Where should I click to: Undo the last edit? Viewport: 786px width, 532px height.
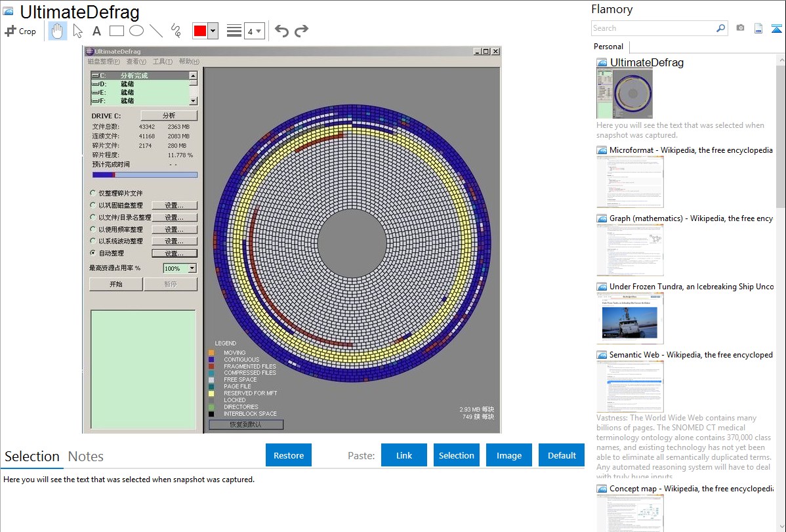tap(281, 31)
